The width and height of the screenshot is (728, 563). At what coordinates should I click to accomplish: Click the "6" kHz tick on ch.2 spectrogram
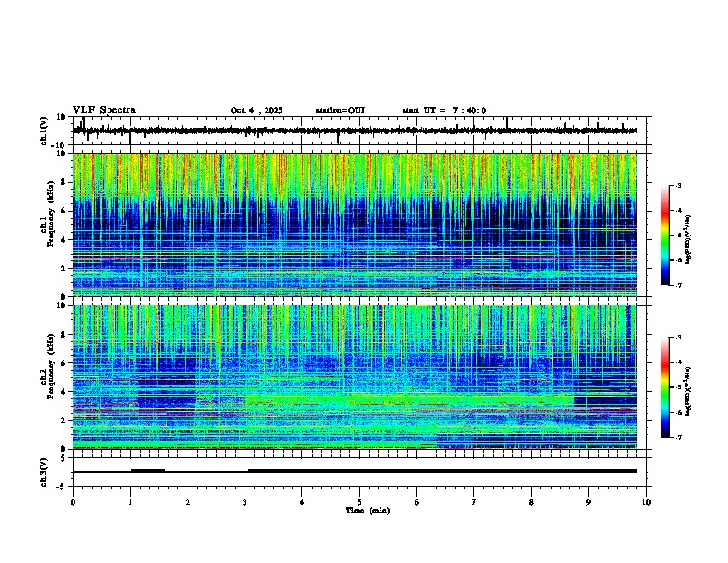click(63, 362)
